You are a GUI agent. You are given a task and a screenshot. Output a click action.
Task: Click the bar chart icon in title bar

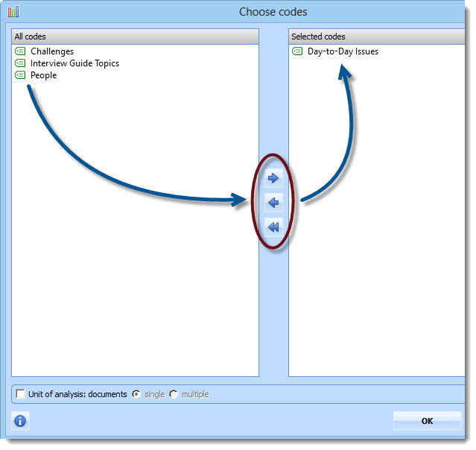13,11
